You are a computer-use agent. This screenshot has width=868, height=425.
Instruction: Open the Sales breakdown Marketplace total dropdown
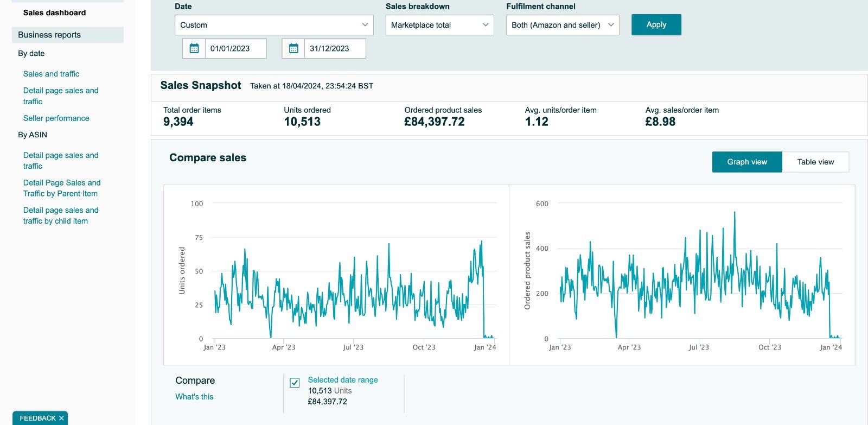439,25
